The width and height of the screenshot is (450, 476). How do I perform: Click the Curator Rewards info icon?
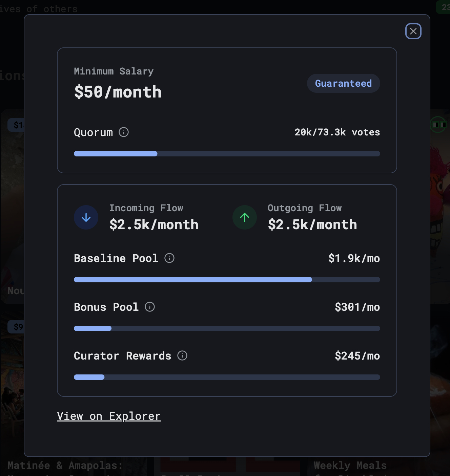pos(182,355)
